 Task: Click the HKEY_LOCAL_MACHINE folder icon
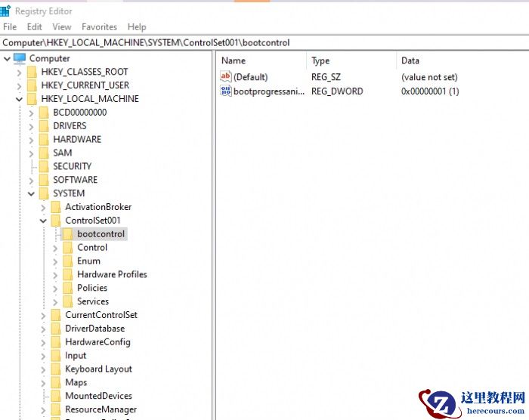(x=32, y=99)
